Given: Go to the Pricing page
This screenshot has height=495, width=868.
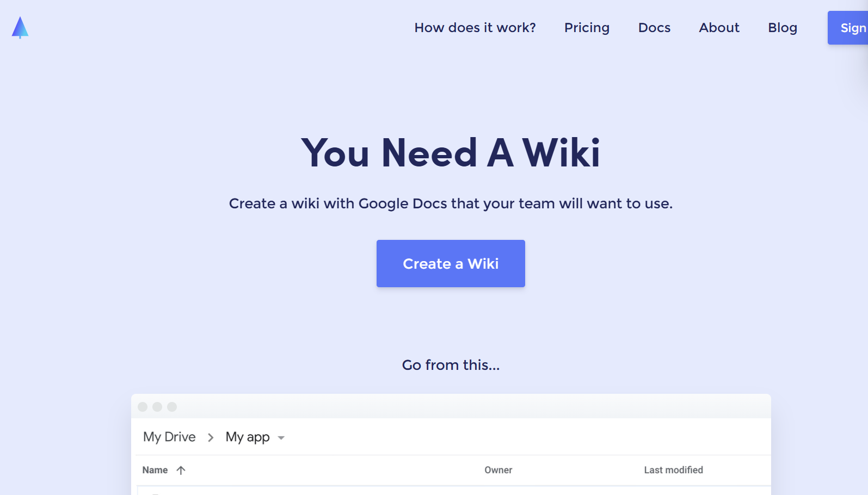Looking at the screenshot, I should point(587,28).
